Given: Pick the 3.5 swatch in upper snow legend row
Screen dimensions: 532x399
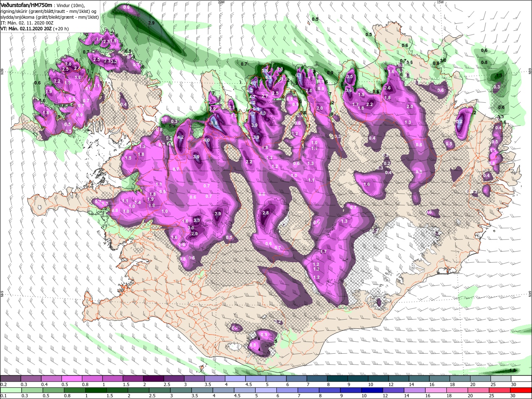Looking at the screenshot, I should tap(215, 379).
